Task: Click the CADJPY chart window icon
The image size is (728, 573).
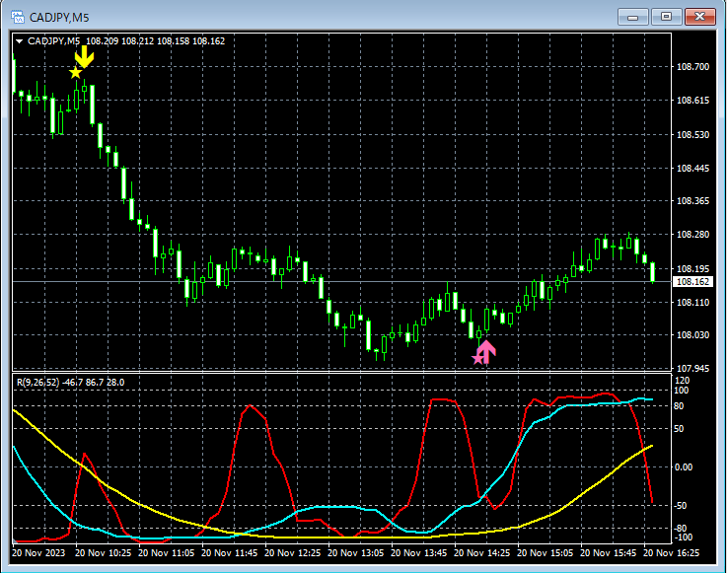Action: [x=17, y=17]
